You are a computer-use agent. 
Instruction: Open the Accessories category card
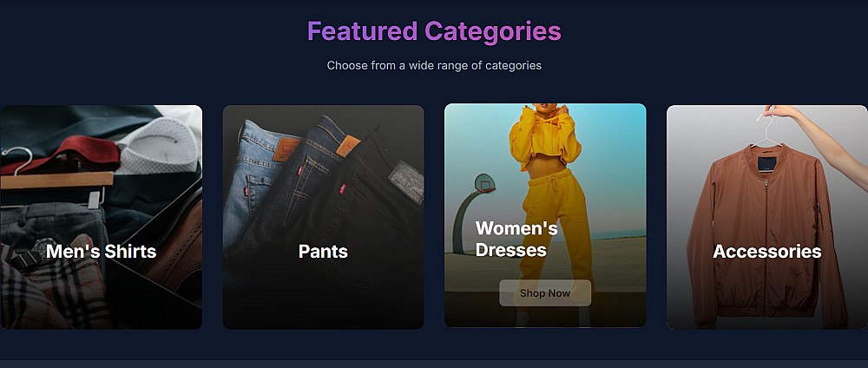click(767, 217)
